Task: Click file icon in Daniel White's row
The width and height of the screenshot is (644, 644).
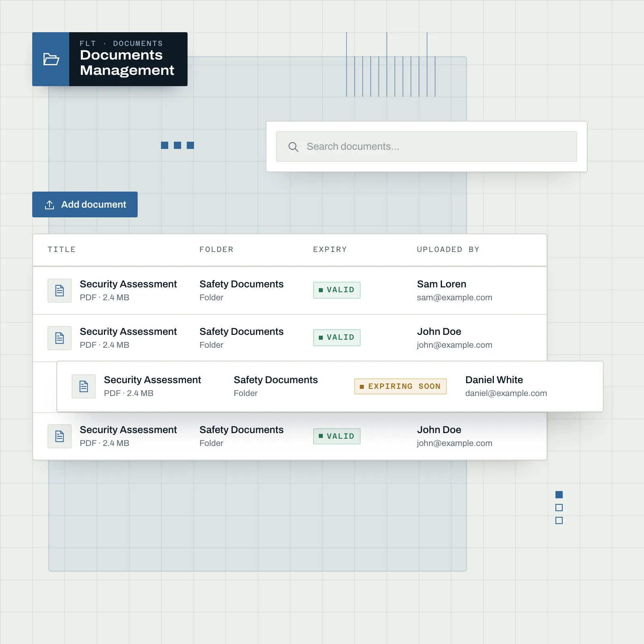Action: [84, 386]
